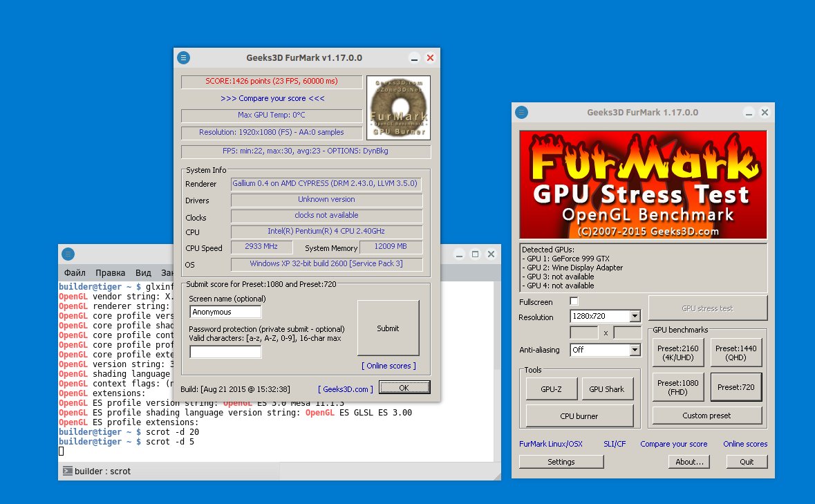The image size is (815, 504).
Task: Click the Build: [Aug 21 2015] text
Action: tap(236, 389)
